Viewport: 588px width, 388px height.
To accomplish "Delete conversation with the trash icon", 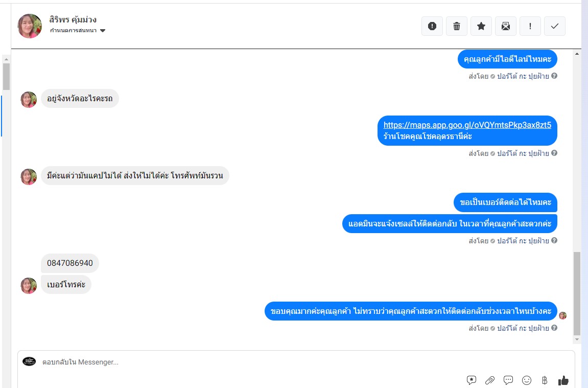I will coord(456,26).
